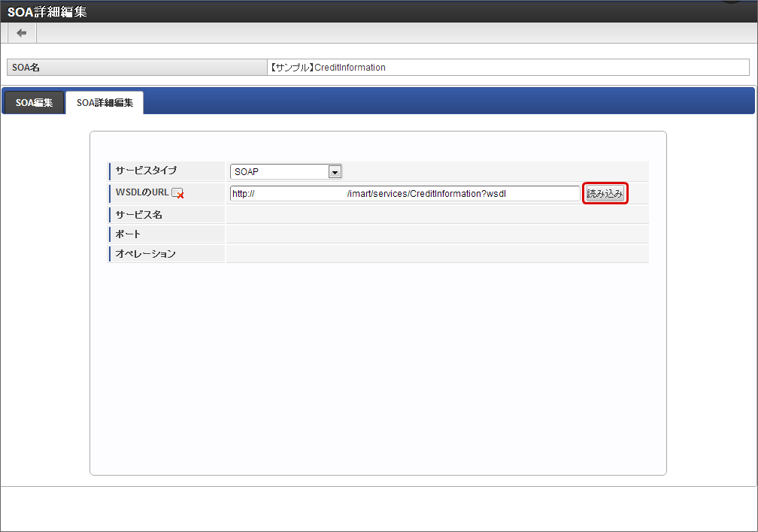This screenshot has height=532, width=758.
Task: Click the icon beside WSDLのURL label
Action: pos(177,193)
